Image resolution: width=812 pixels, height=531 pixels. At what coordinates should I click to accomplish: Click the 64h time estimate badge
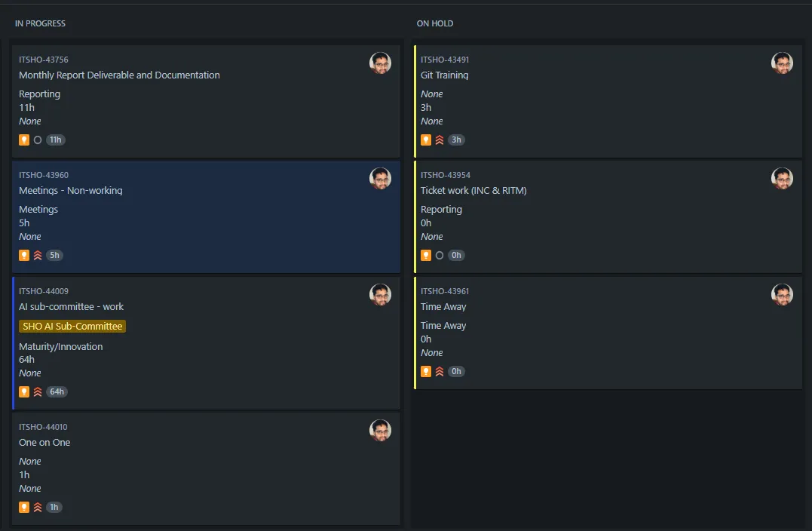click(x=57, y=392)
